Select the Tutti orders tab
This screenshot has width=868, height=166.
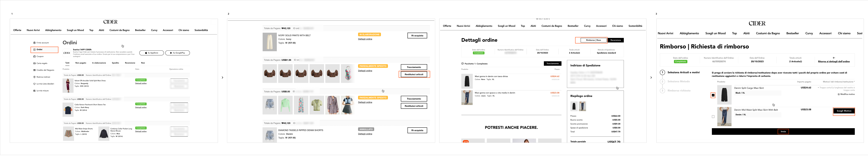67,63
